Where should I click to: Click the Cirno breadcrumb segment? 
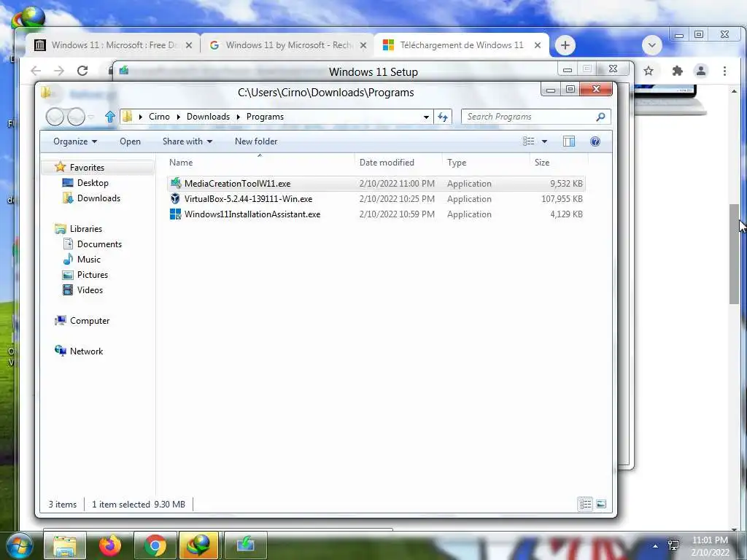(x=159, y=117)
